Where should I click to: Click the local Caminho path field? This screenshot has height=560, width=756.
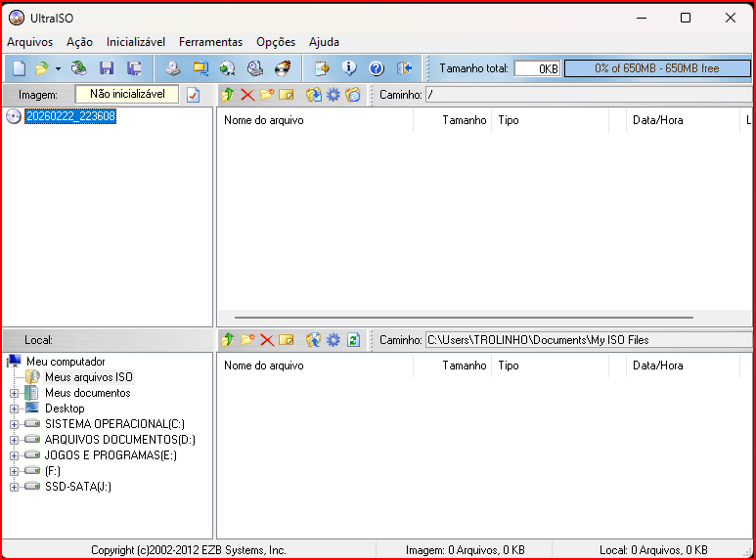(x=587, y=340)
